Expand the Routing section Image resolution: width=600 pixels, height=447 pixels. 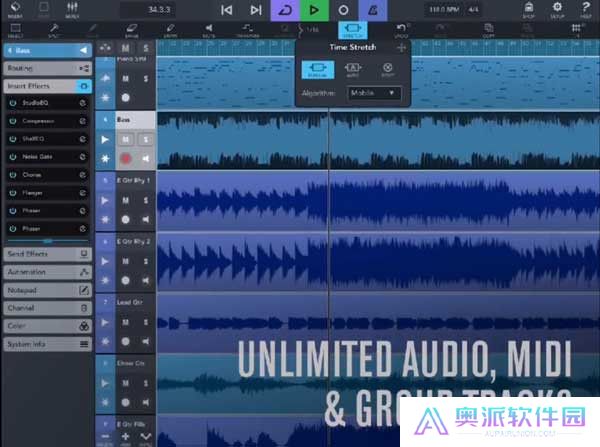pos(48,68)
